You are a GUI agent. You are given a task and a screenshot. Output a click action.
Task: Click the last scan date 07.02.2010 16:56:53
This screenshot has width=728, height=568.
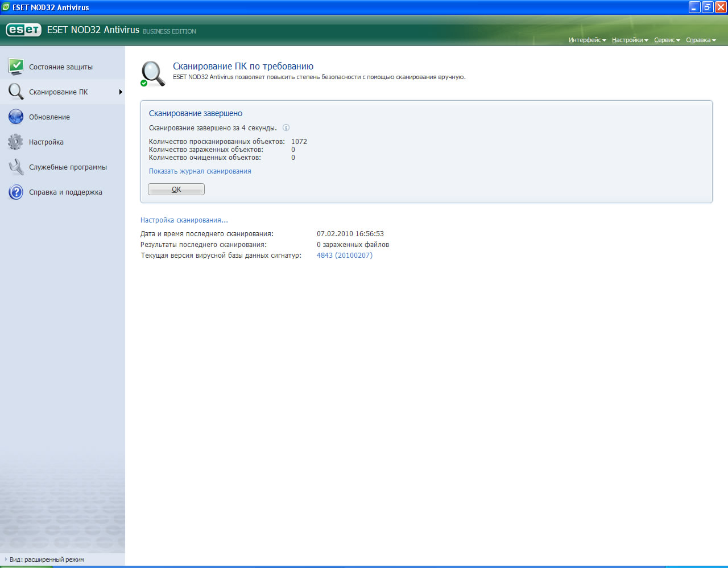point(350,233)
